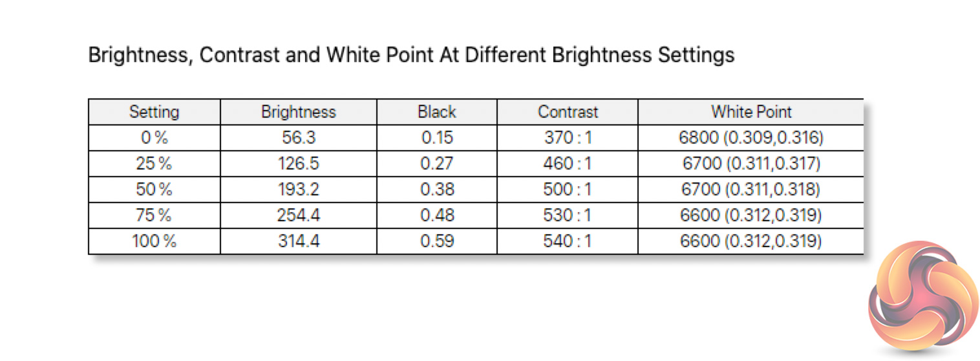Click the 0.15 black level cell
Screen dimensions: 980x361
pyautogui.click(x=437, y=138)
